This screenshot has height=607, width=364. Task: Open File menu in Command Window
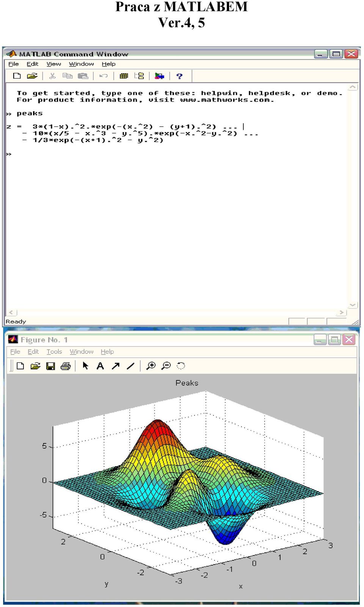click(x=13, y=64)
